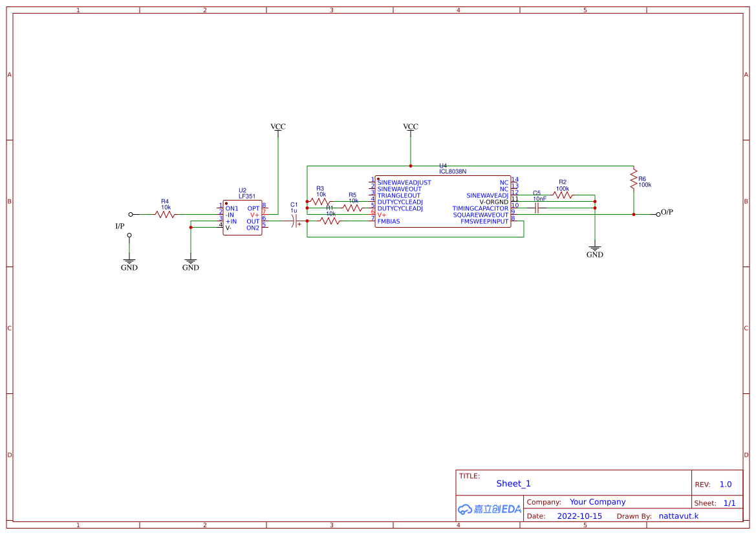The height and width of the screenshot is (535, 756).
Task: Select resistor R1 symbol near FMBIAS
Action: click(330, 221)
